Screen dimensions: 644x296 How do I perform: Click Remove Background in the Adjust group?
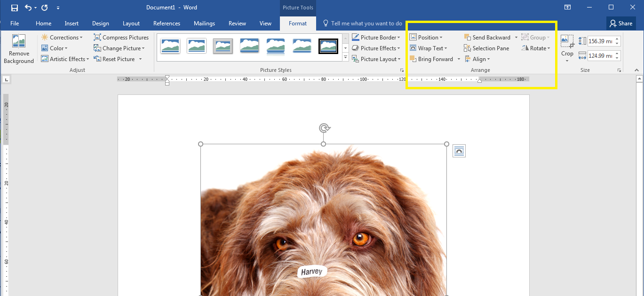click(x=18, y=48)
